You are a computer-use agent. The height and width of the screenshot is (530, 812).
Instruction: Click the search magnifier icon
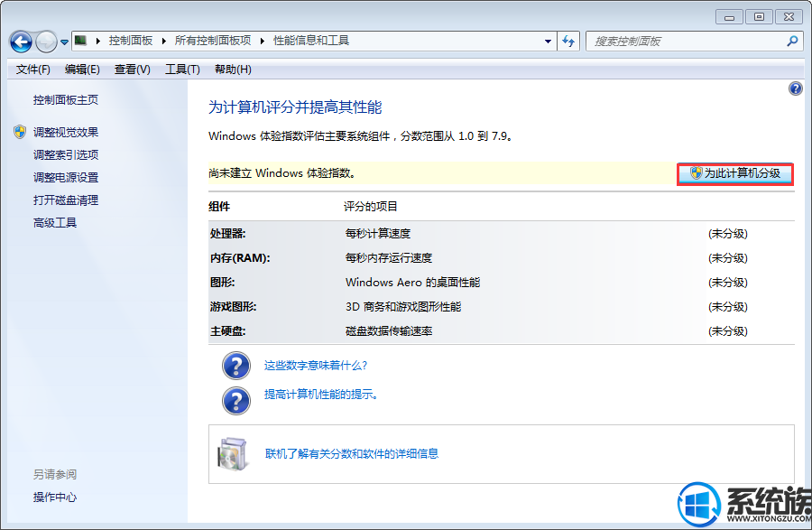792,41
